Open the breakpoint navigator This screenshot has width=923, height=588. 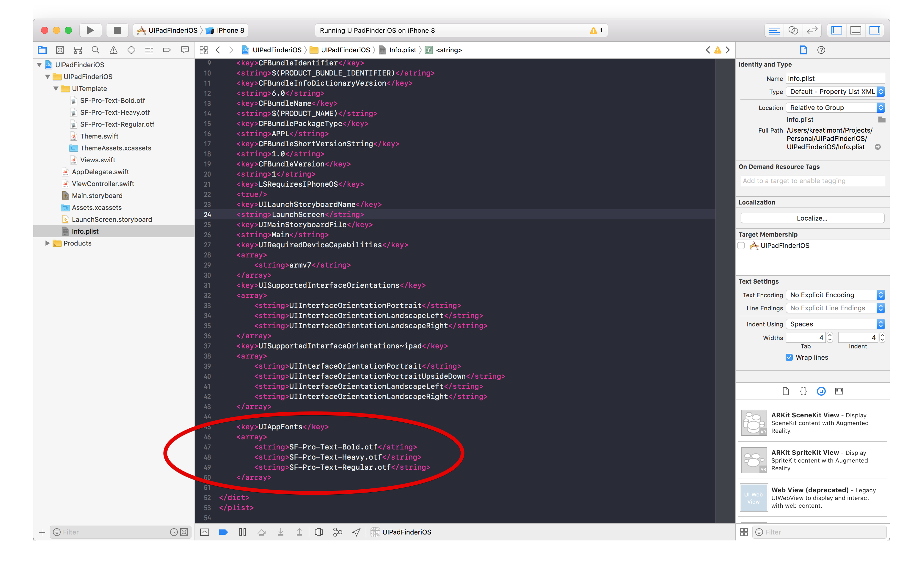click(x=167, y=50)
